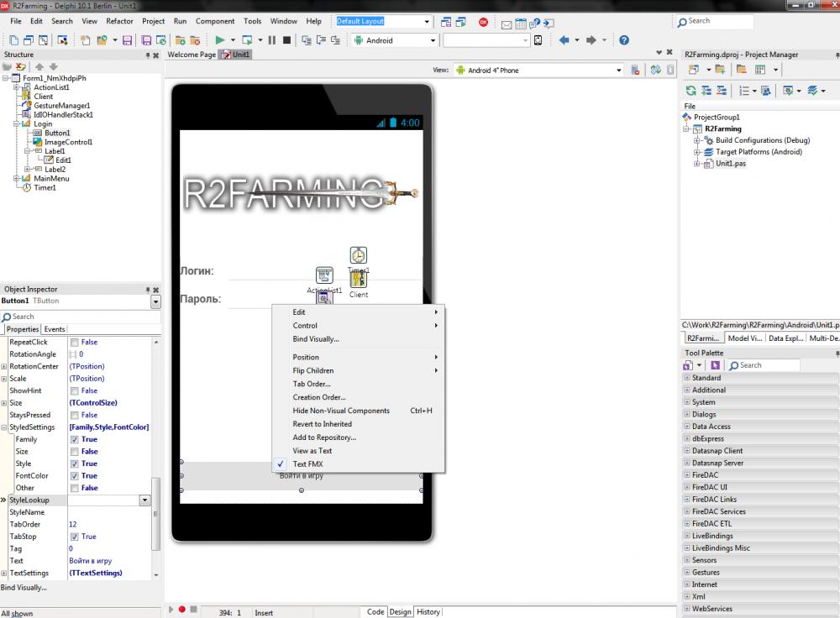Screen dimensions: 840x618
Task: Click the green refresh icon in Project Manager
Action: [691, 91]
